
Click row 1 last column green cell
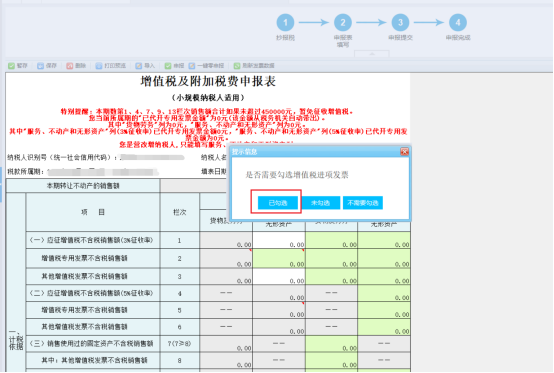click(384, 240)
